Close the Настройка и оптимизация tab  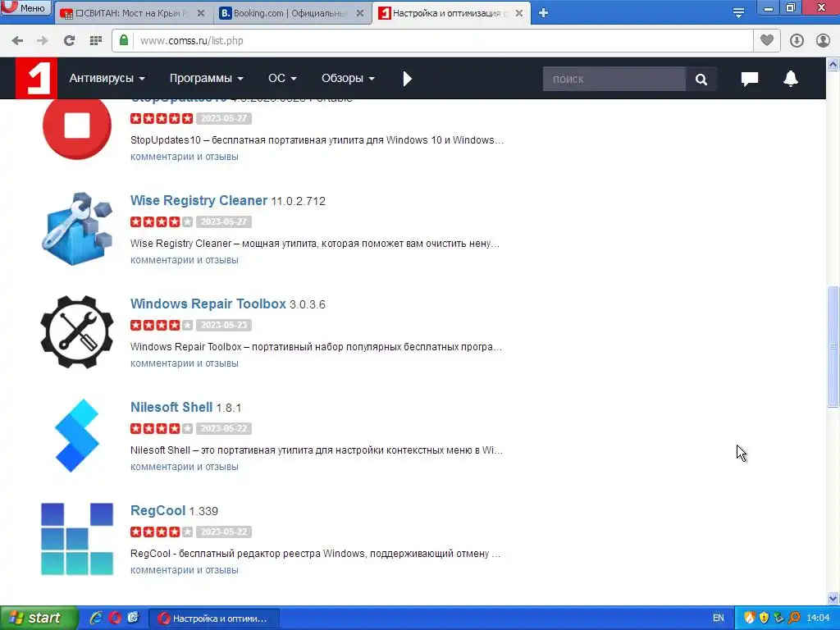tap(519, 13)
